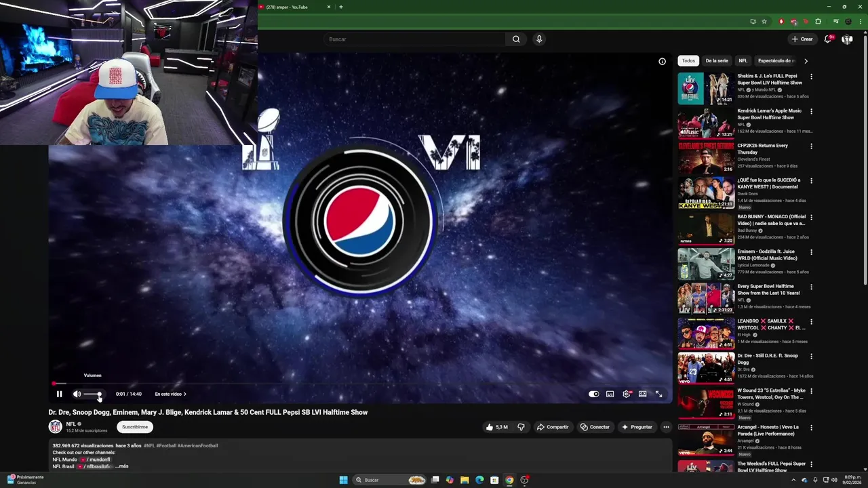The image size is (868, 488).
Task: Open more actions menu beside Preguntar
Action: (x=666, y=427)
